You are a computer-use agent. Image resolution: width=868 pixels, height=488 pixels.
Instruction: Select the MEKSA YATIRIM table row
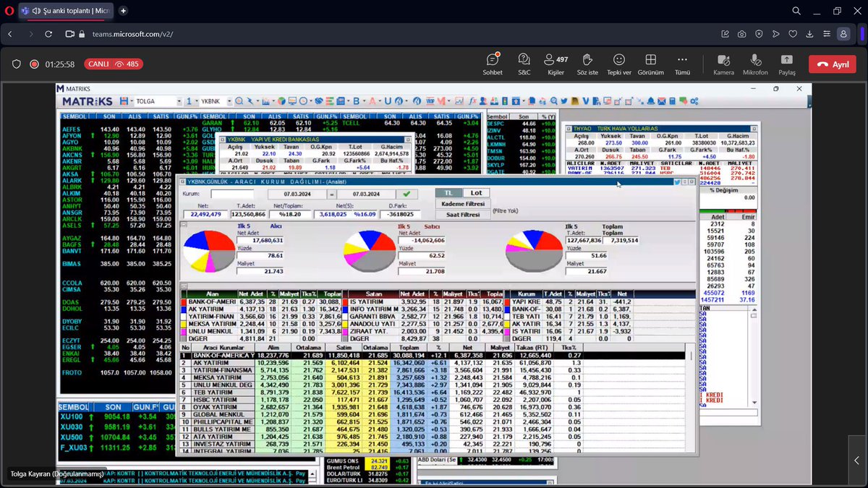point(432,377)
